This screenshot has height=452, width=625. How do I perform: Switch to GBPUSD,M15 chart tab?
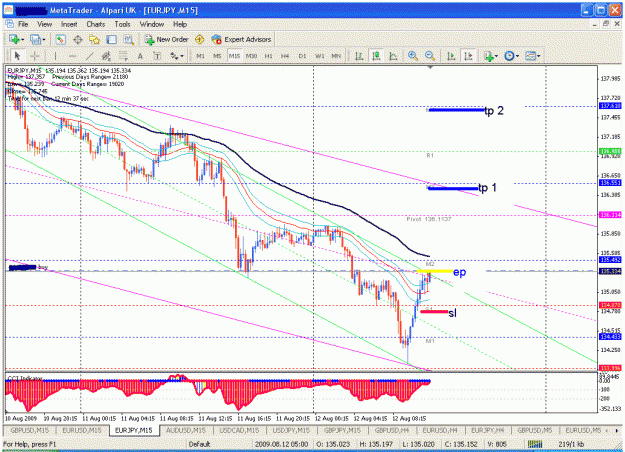coord(29,430)
